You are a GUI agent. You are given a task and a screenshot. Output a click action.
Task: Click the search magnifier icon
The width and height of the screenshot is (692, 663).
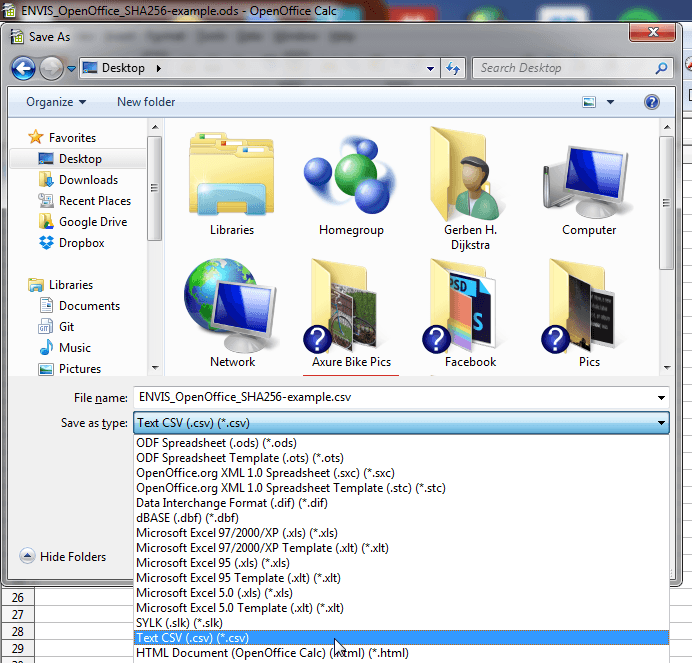pyautogui.click(x=662, y=68)
